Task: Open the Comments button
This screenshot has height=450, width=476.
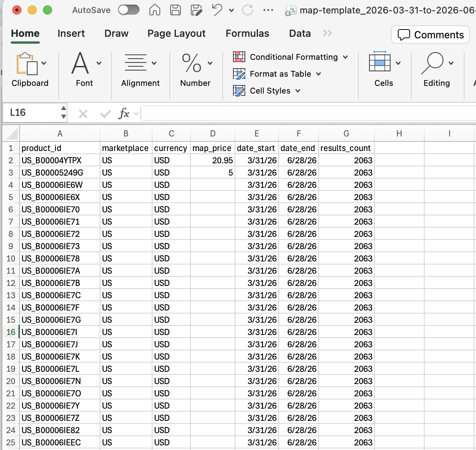Action: (x=430, y=35)
